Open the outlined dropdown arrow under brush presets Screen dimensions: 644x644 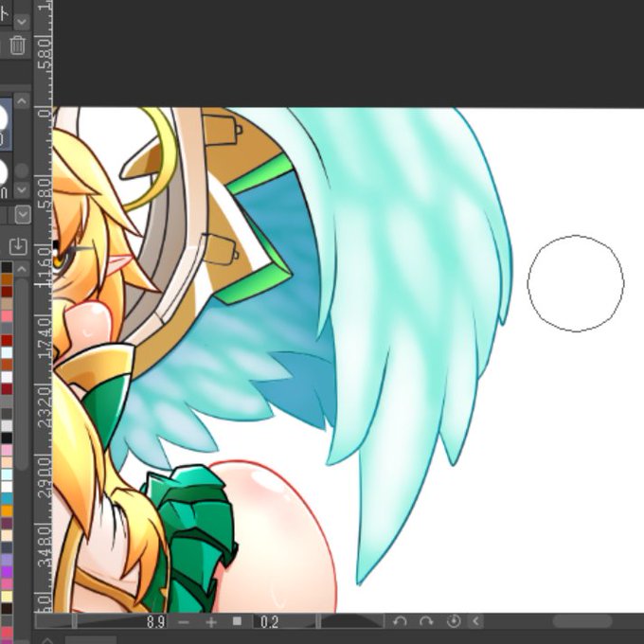(x=23, y=214)
